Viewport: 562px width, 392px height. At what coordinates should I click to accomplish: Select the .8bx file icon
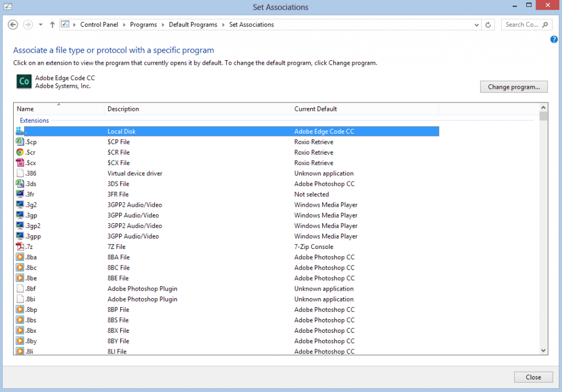click(x=20, y=331)
